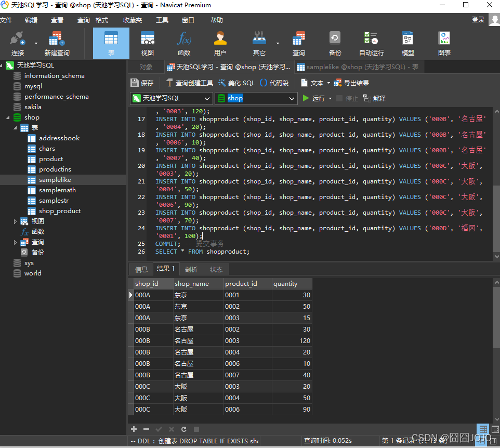
Task: Select the 备份 backup node under shop
Action: tap(37, 253)
